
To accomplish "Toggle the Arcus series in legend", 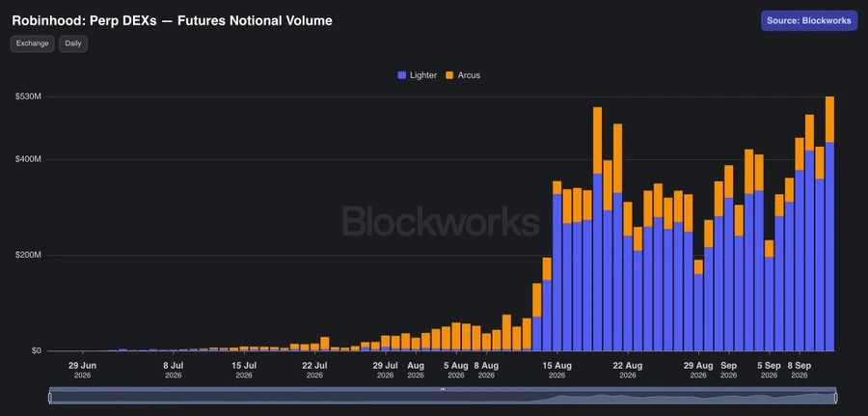I will (x=463, y=74).
